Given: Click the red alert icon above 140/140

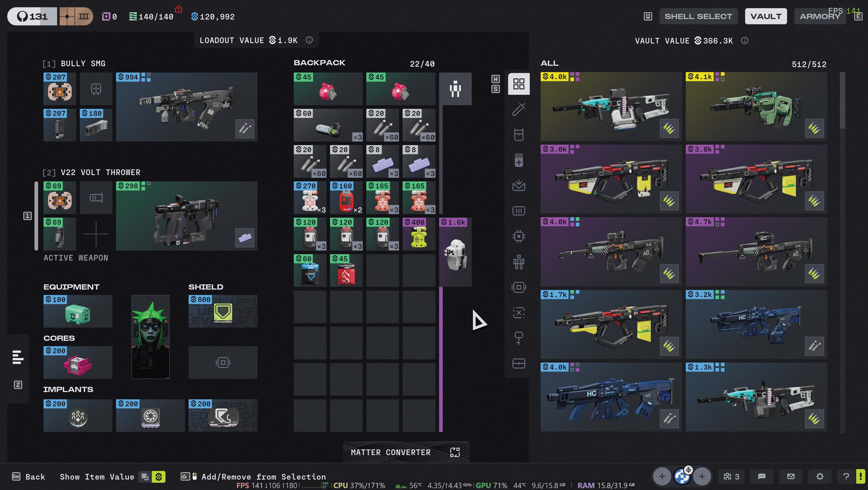Looking at the screenshot, I should [x=179, y=9].
